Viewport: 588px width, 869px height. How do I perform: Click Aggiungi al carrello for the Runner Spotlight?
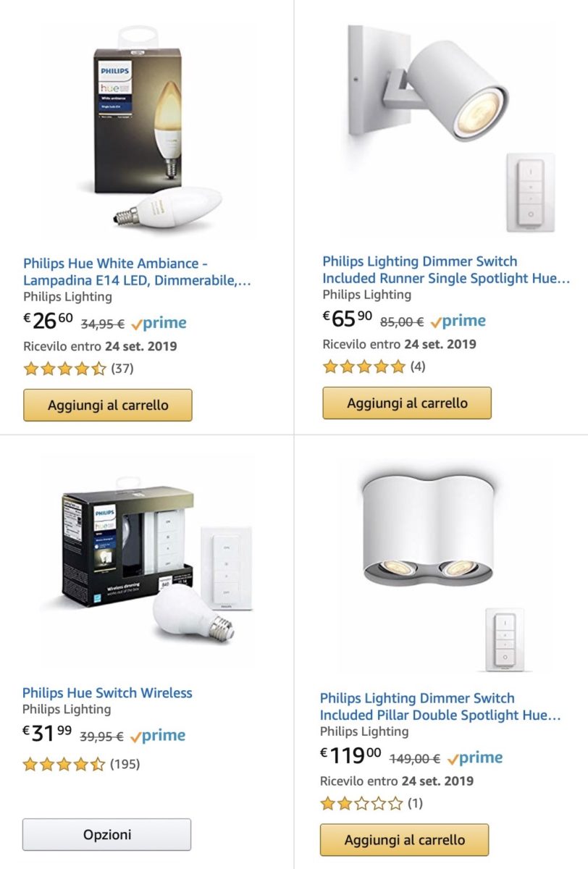coord(406,402)
